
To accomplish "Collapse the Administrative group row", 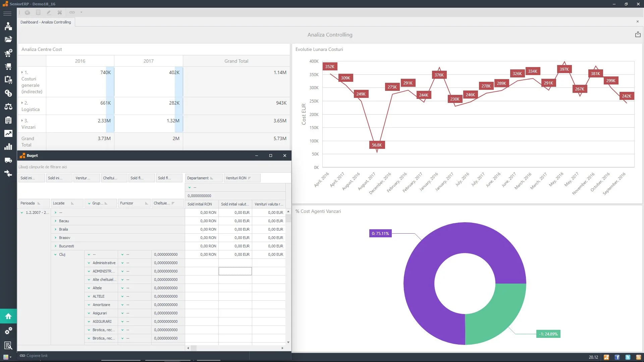I will (89, 263).
